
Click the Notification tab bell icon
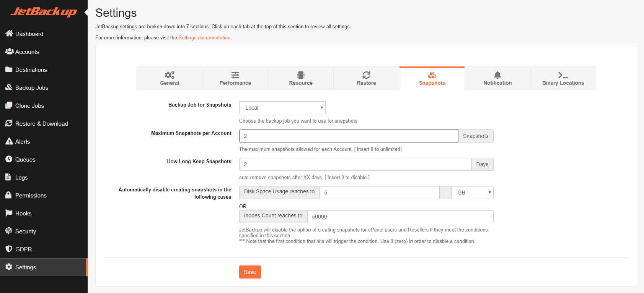497,75
